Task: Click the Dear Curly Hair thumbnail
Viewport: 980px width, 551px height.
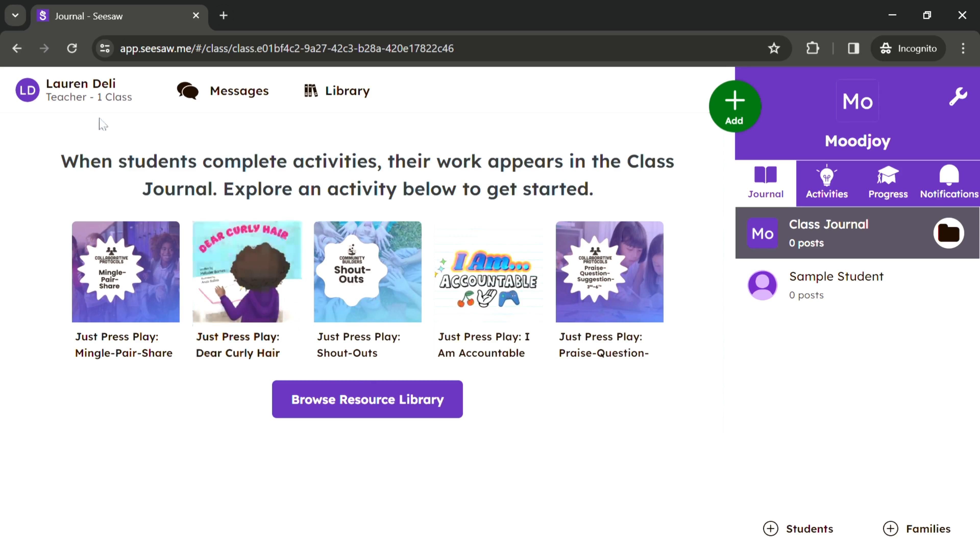Action: pos(246,271)
